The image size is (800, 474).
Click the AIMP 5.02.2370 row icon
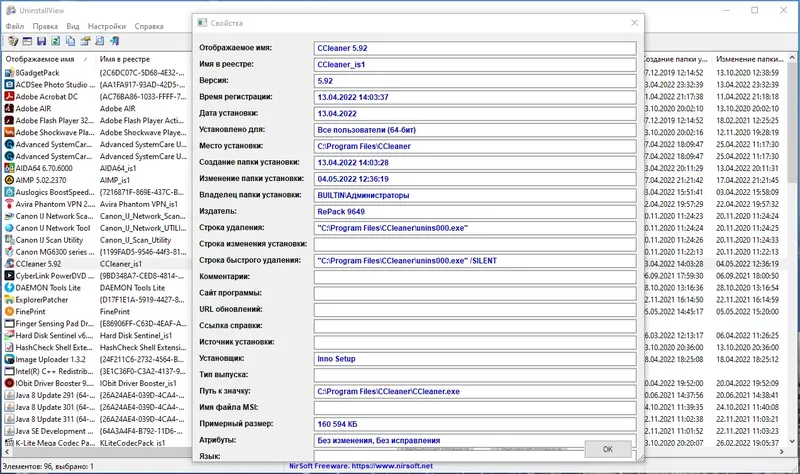point(9,180)
